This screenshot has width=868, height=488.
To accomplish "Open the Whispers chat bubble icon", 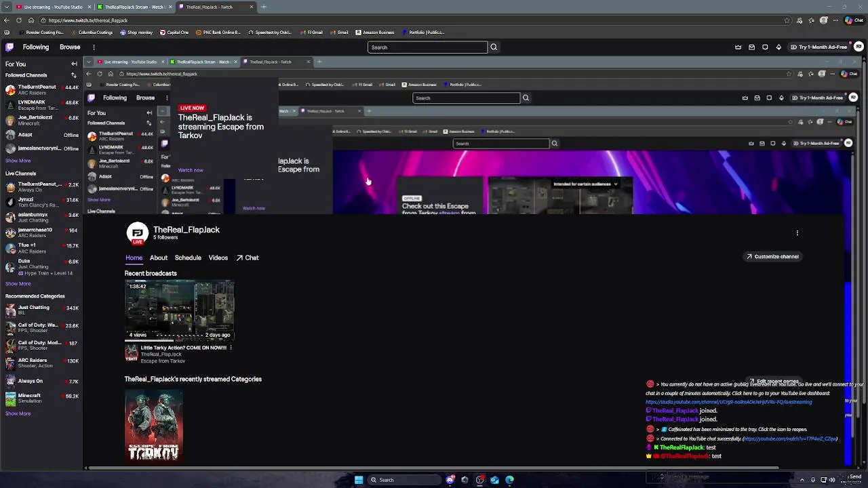I will pos(765,47).
